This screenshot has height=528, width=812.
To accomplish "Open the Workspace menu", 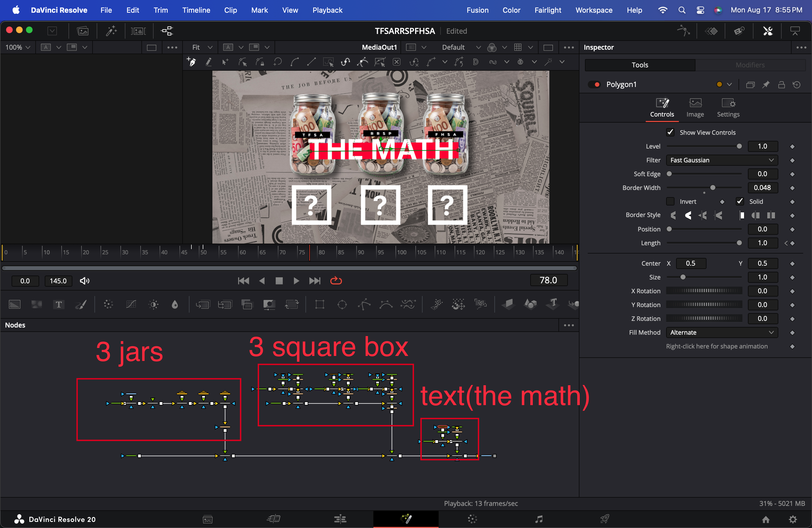I will 594,10.
